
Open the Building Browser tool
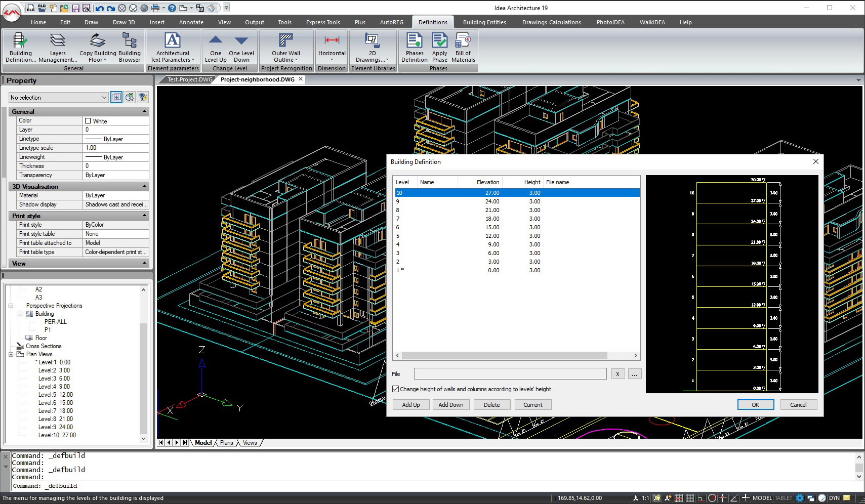pos(130,48)
